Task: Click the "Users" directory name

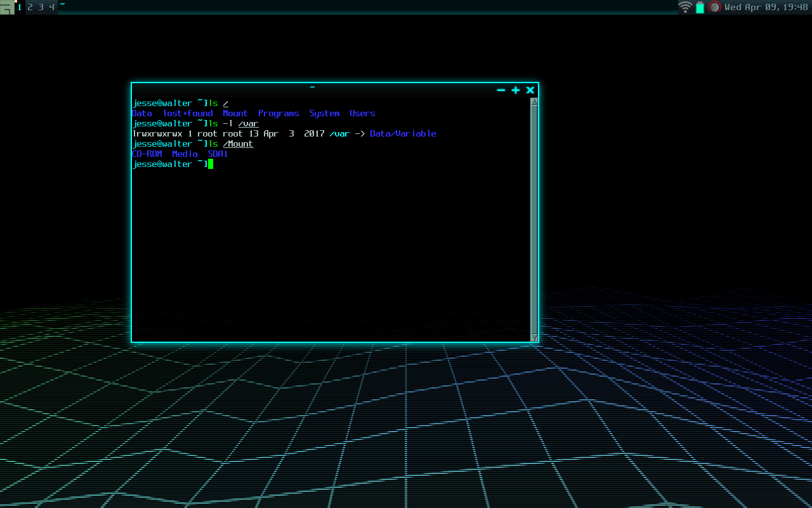Action: tap(362, 113)
